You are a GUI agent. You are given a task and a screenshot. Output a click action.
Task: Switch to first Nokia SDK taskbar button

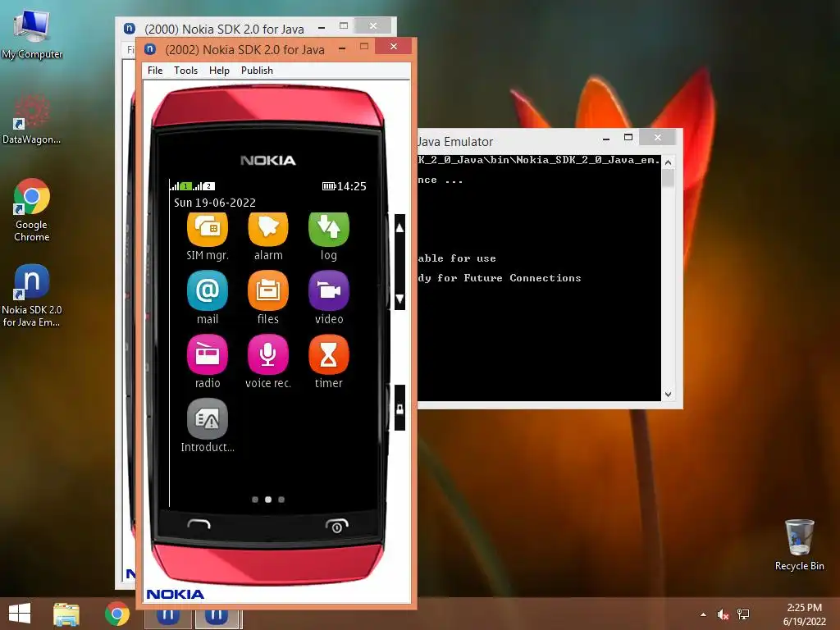pyautogui.click(x=167, y=617)
